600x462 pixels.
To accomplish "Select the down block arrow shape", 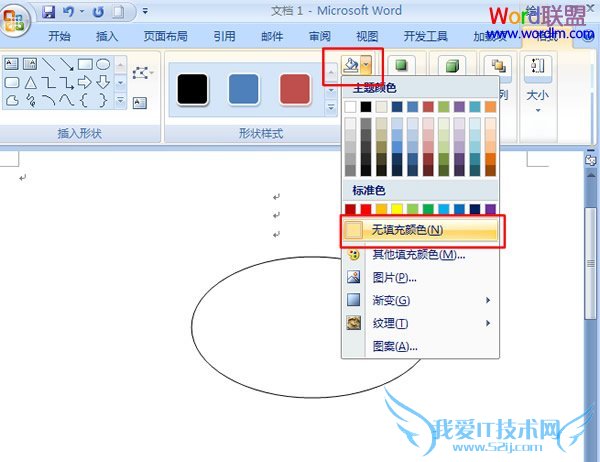I will 103,82.
